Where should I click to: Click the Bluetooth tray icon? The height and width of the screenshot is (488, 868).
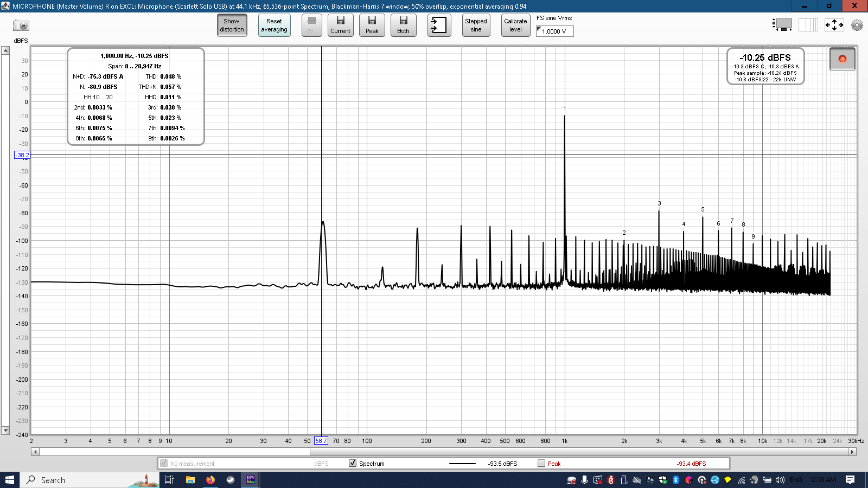tap(676, 480)
